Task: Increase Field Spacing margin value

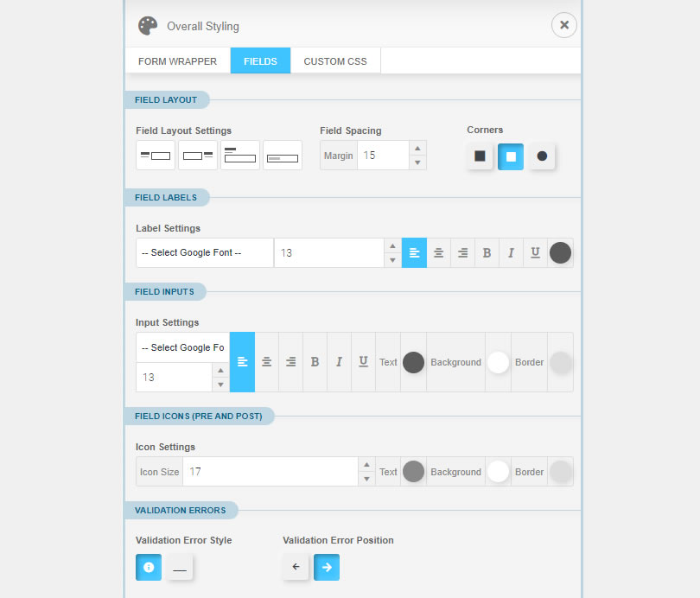Action: point(418,148)
